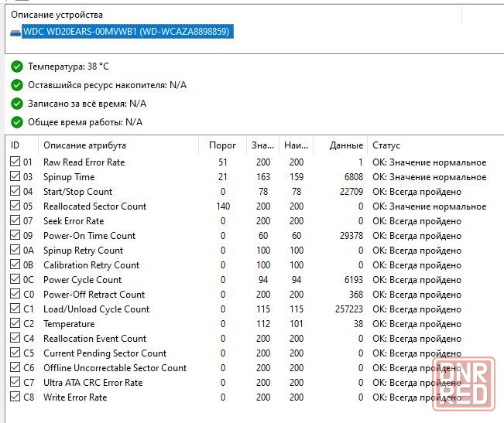Click the data value 257223
504x423 pixels.
point(349,309)
